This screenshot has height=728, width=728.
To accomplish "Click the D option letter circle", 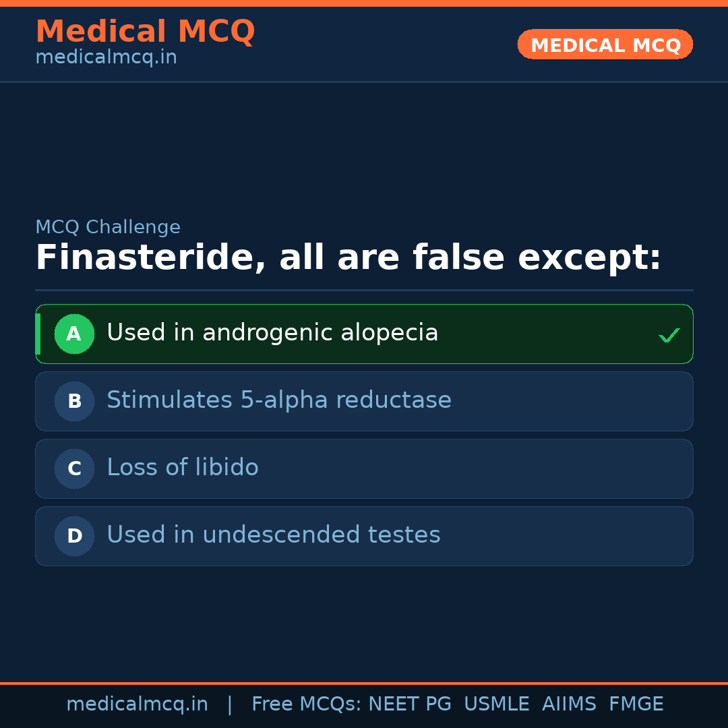I will pos(74,536).
